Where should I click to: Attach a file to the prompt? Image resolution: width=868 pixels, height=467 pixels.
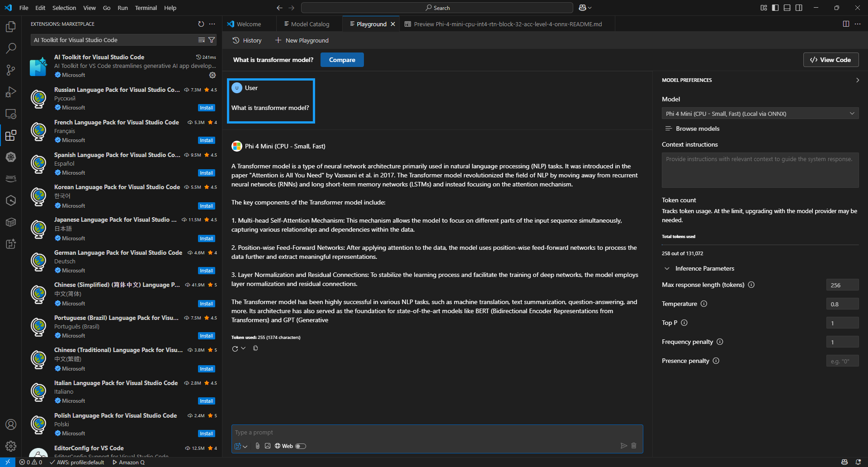coord(257,446)
